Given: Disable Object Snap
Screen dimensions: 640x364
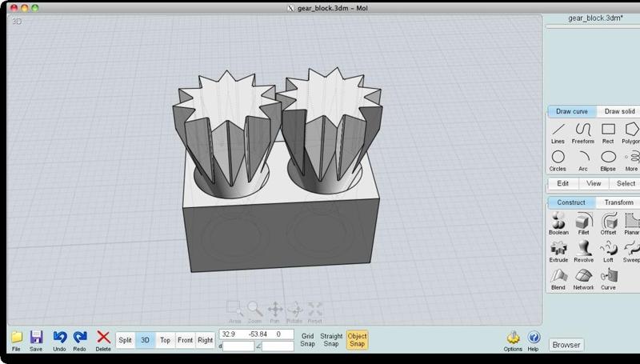Looking at the screenshot, I should coord(357,340).
